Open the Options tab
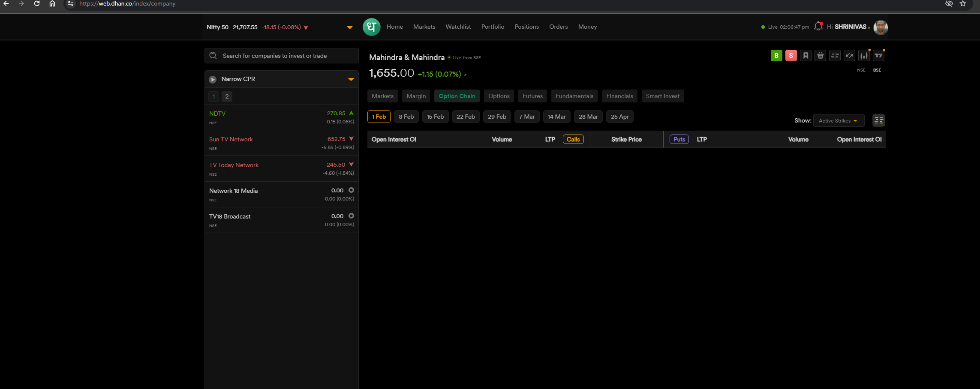 [x=499, y=96]
